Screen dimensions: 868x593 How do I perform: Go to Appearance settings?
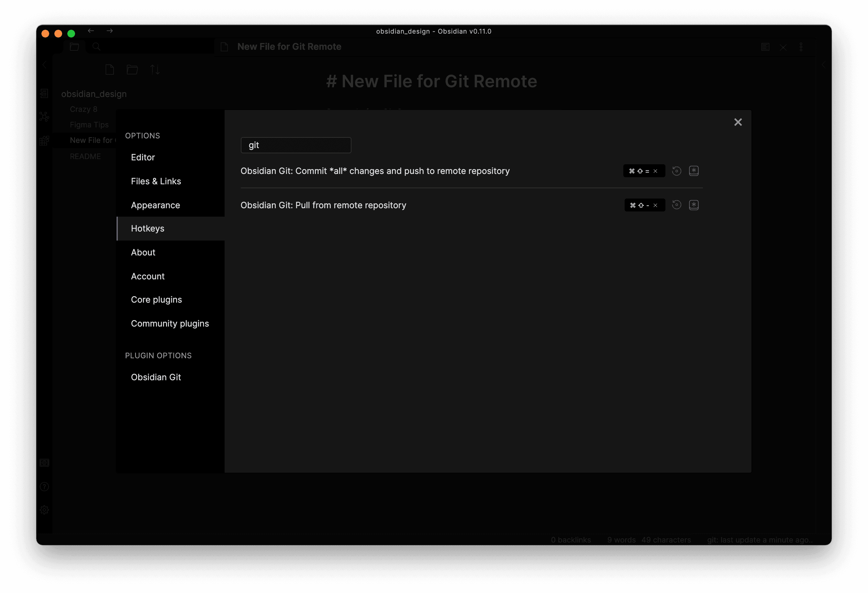[x=155, y=205]
